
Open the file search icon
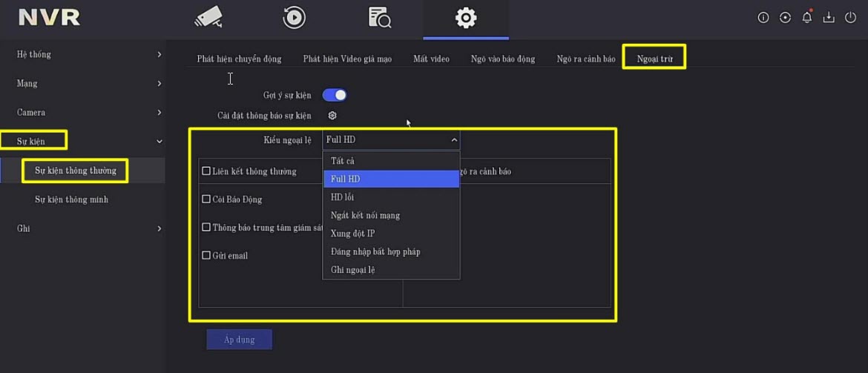380,17
